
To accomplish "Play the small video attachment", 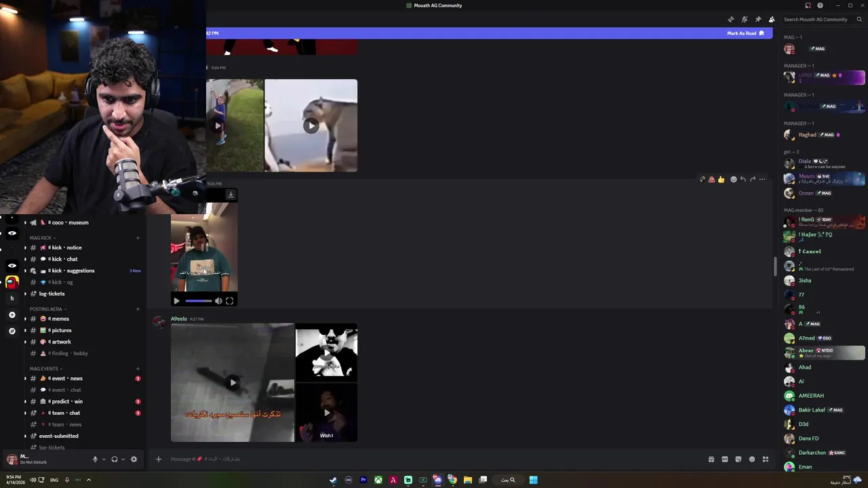I will (176, 301).
